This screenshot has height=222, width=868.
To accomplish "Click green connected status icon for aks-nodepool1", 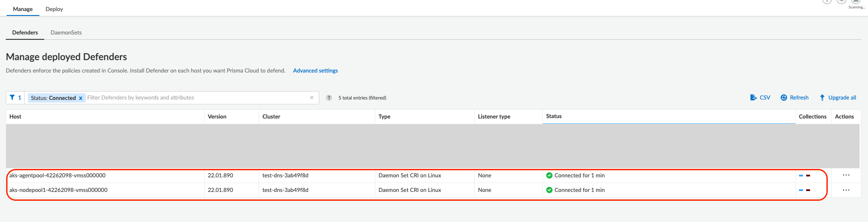I will click(x=549, y=190).
